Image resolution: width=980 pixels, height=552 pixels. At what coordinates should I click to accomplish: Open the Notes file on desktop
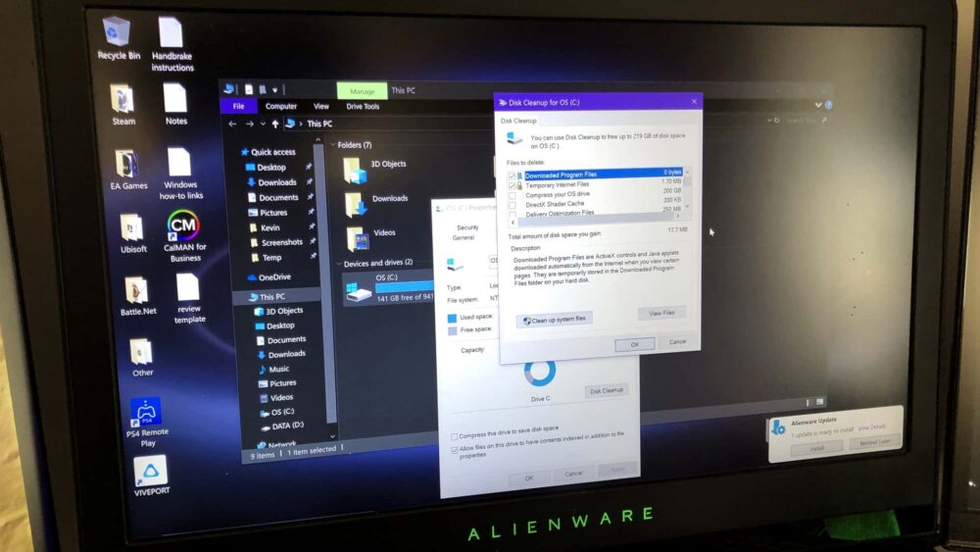coord(175,104)
